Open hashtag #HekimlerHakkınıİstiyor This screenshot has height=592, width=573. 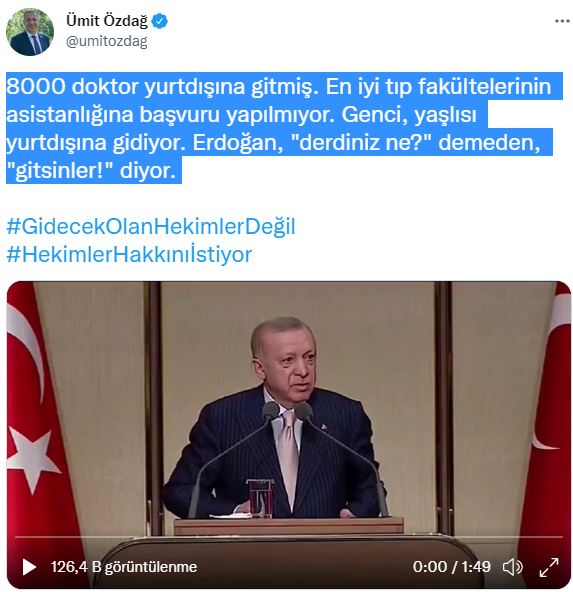pyautogui.click(x=129, y=254)
